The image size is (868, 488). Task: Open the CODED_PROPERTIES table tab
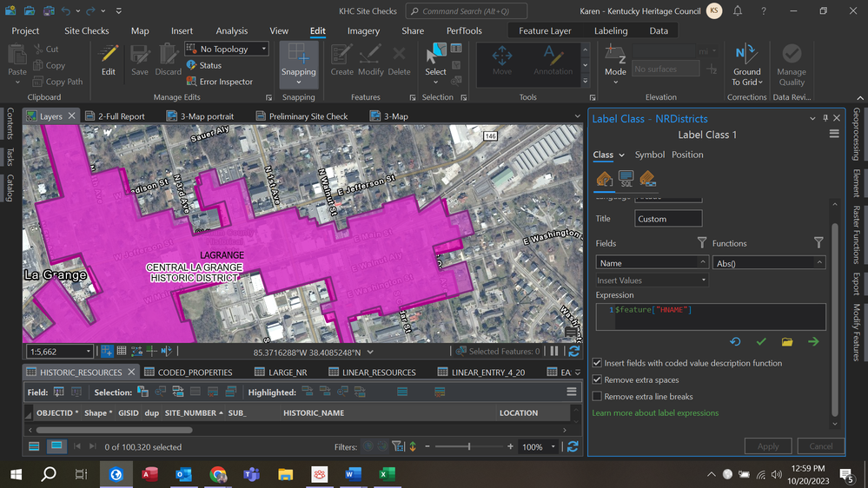195,373
